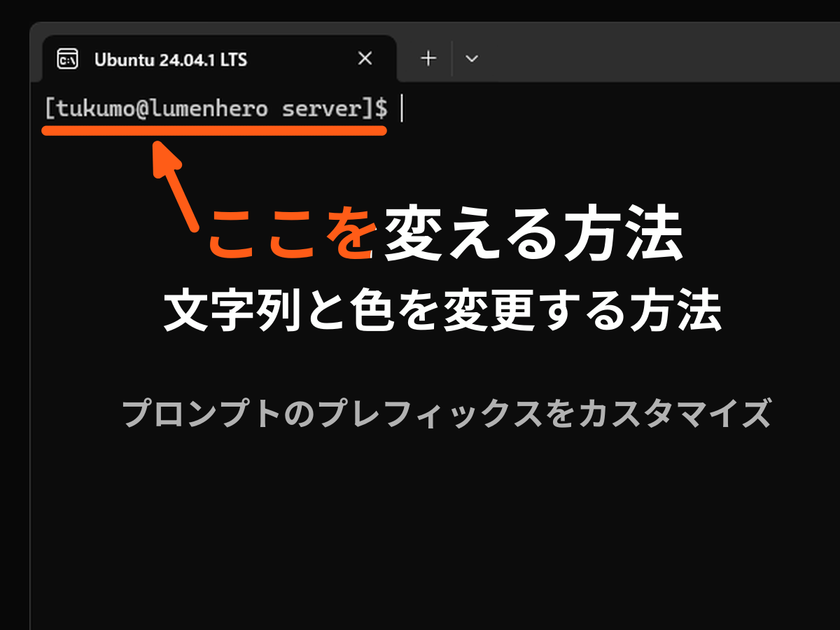This screenshot has height=630, width=840.
Task: Click the blinking text cursor after the prompt
Action: 402,109
